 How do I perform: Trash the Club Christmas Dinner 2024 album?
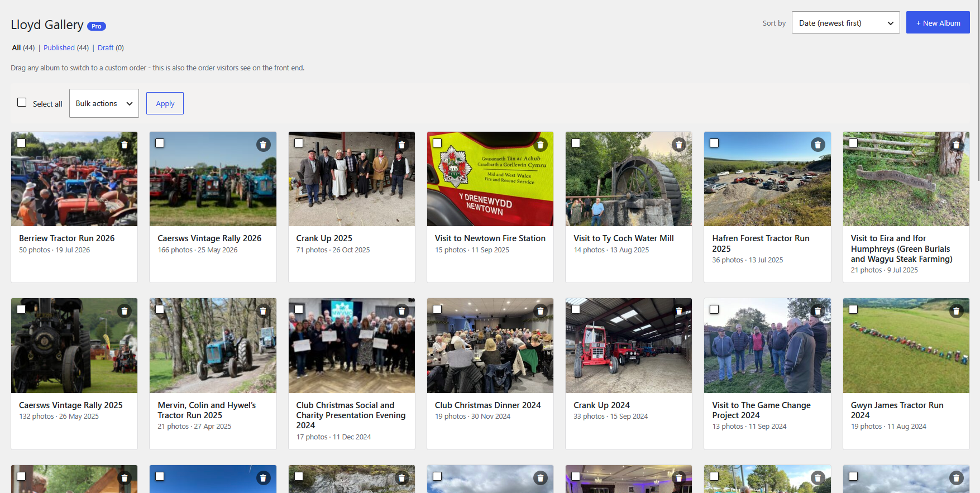pyautogui.click(x=541, y=311)
